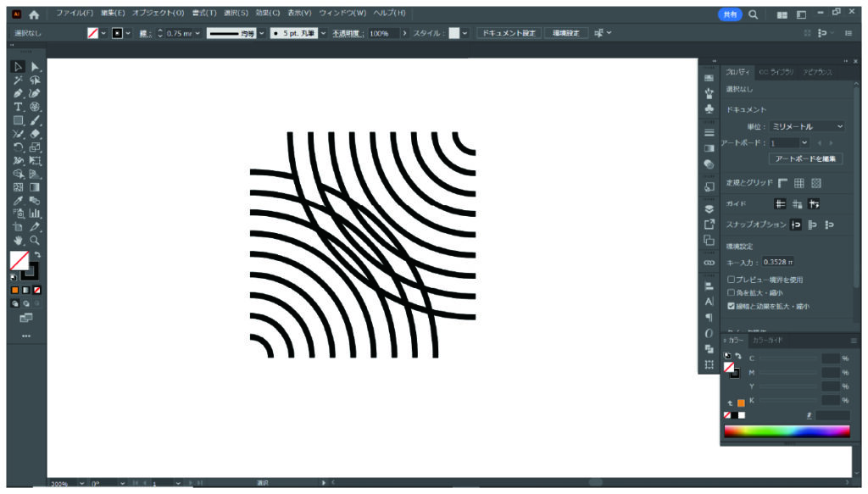Select the Pen tool
Screen dimensions: 868x494
[x=18, y=93]
